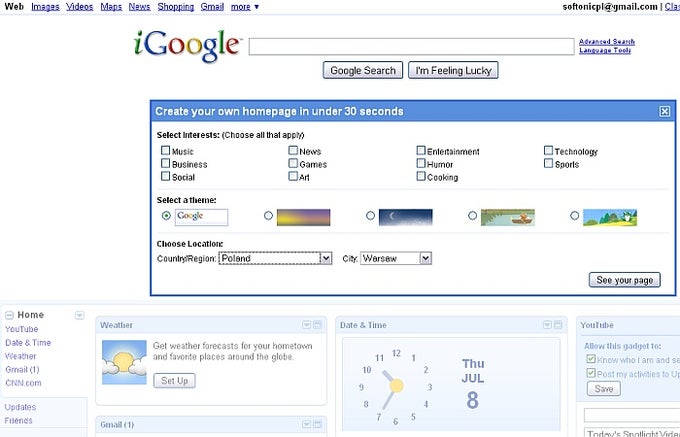Minimize the Gmail gadget

click(317, 424)
